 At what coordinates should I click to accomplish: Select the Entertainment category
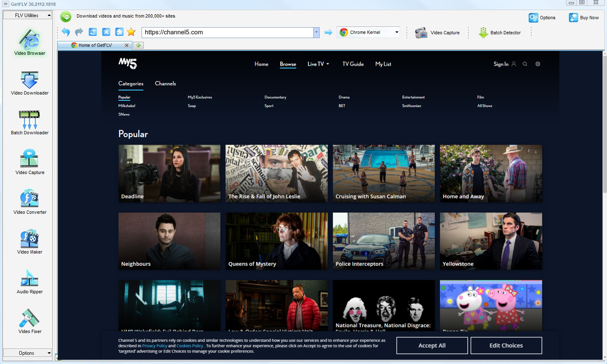[x=413, y=97]
